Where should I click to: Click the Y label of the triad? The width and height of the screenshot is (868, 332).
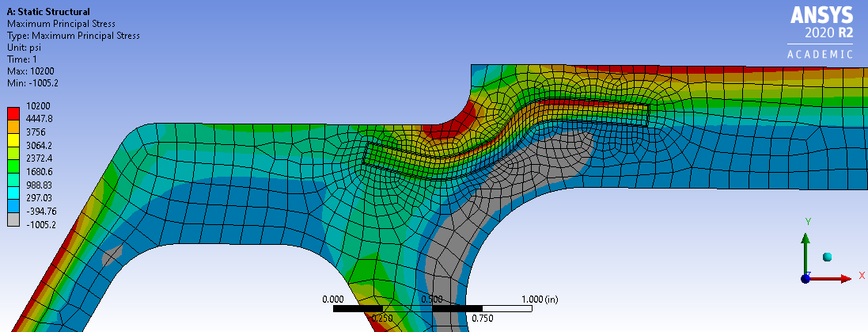[808, 222]
